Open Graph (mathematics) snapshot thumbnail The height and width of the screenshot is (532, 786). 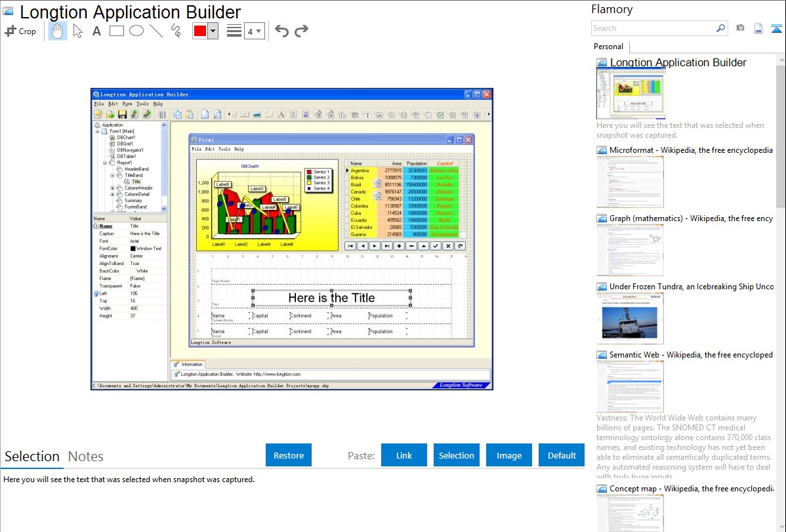(630, 250)
